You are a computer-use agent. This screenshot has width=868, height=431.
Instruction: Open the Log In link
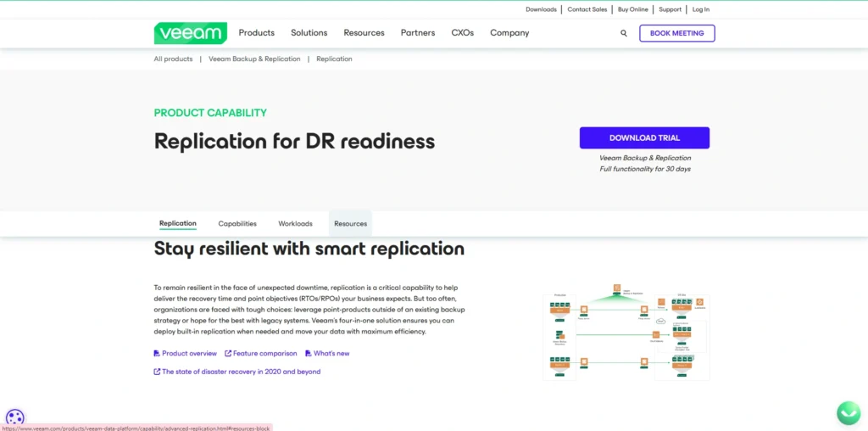click(701, 9)
